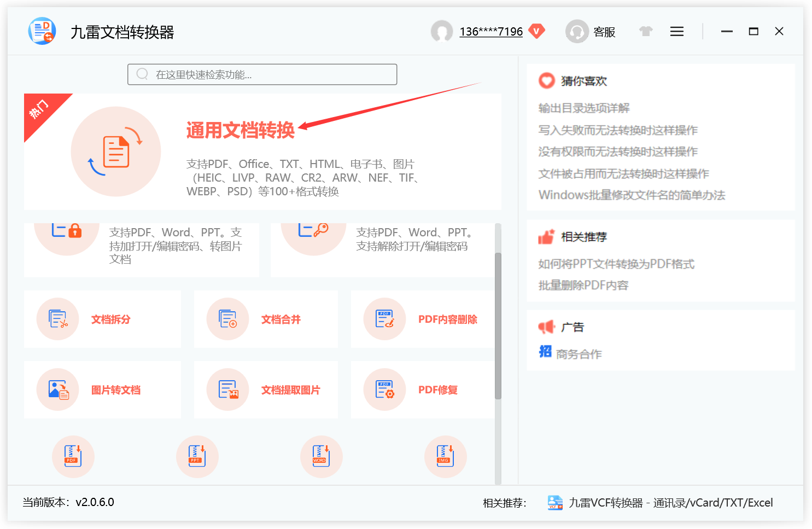Screen dimensions: 812x529
Task: Open the 文档合并 feature
Action: pos(266,319)
